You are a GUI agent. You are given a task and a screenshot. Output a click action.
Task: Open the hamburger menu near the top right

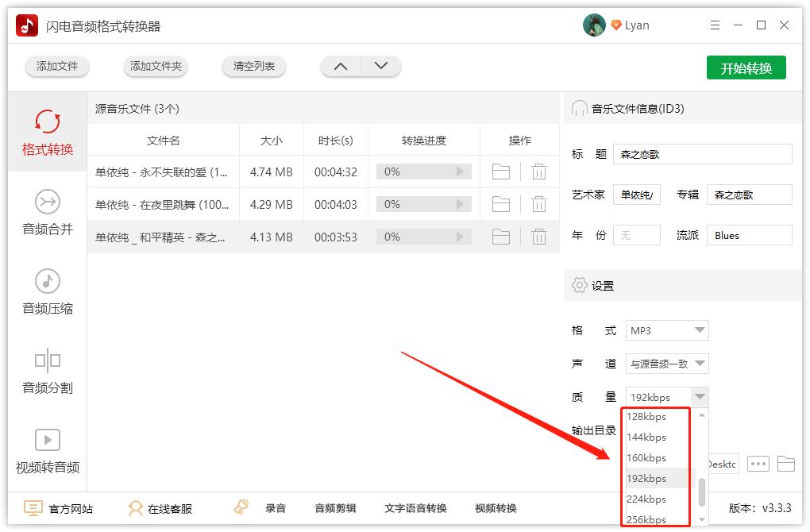[x=714, y=25]
